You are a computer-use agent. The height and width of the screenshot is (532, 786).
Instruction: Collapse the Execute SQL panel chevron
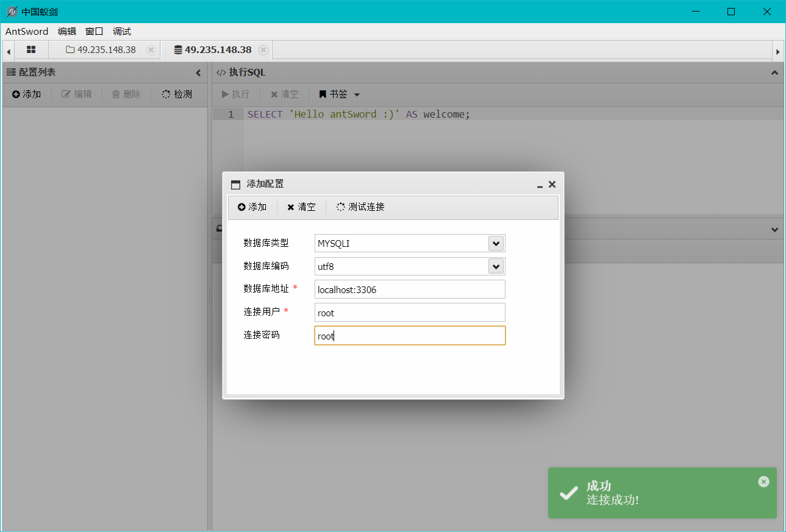tap(774, 73)
